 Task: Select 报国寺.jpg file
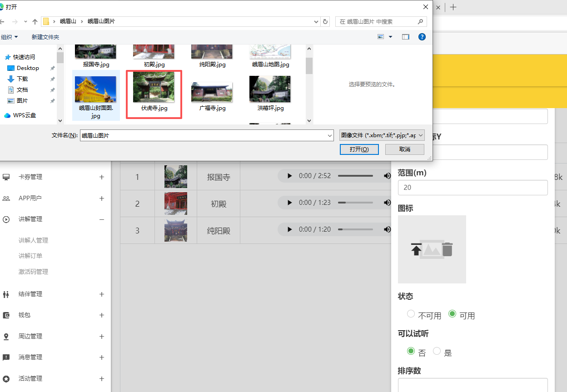tap(96, 55)
